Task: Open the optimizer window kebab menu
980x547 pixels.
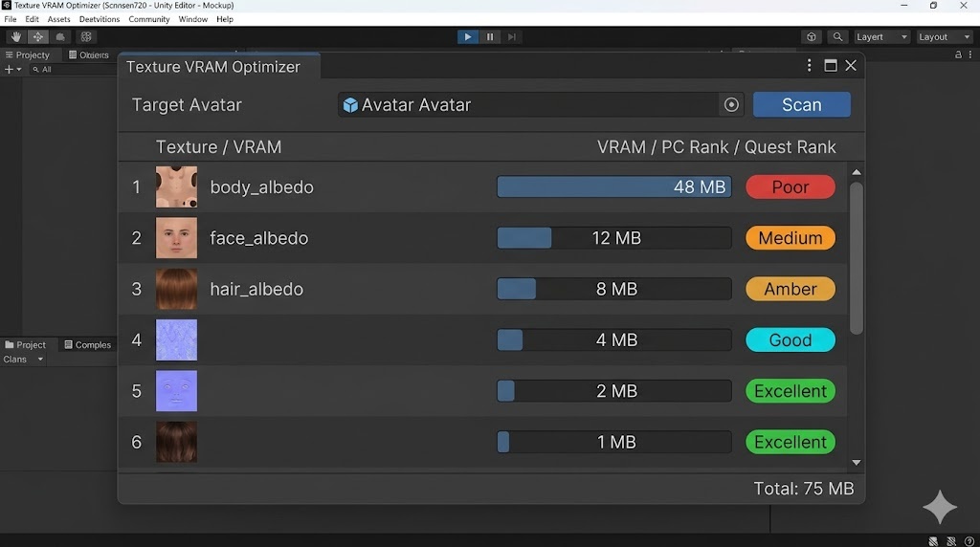Action: click(809, 66)
